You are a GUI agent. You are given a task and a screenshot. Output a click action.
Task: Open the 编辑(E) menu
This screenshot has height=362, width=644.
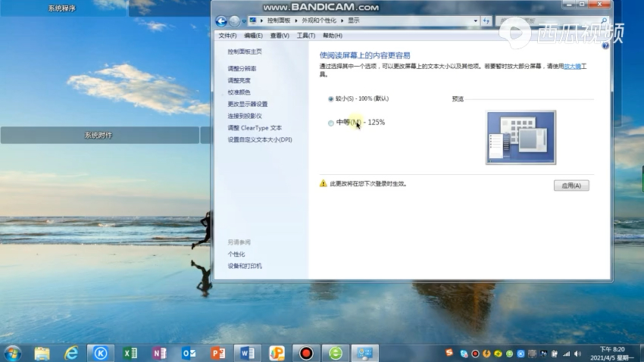pyautogui.click(x=253, y=36)
